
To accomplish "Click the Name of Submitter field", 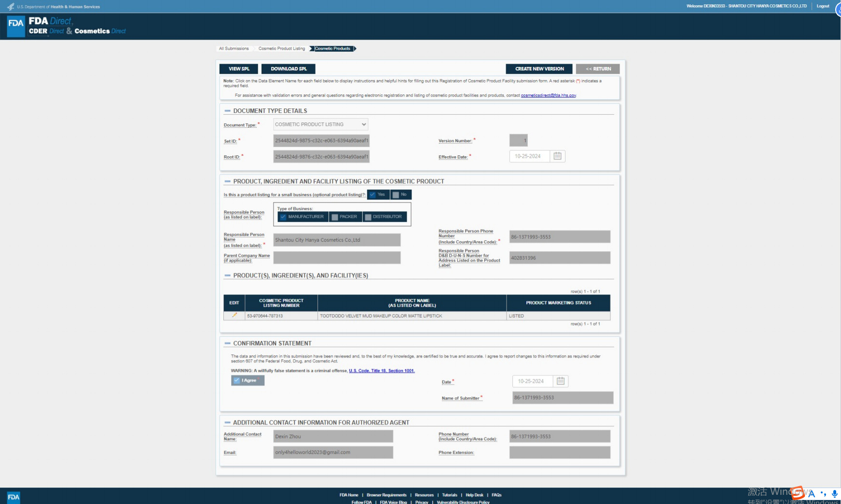I will tap(563, 398).
